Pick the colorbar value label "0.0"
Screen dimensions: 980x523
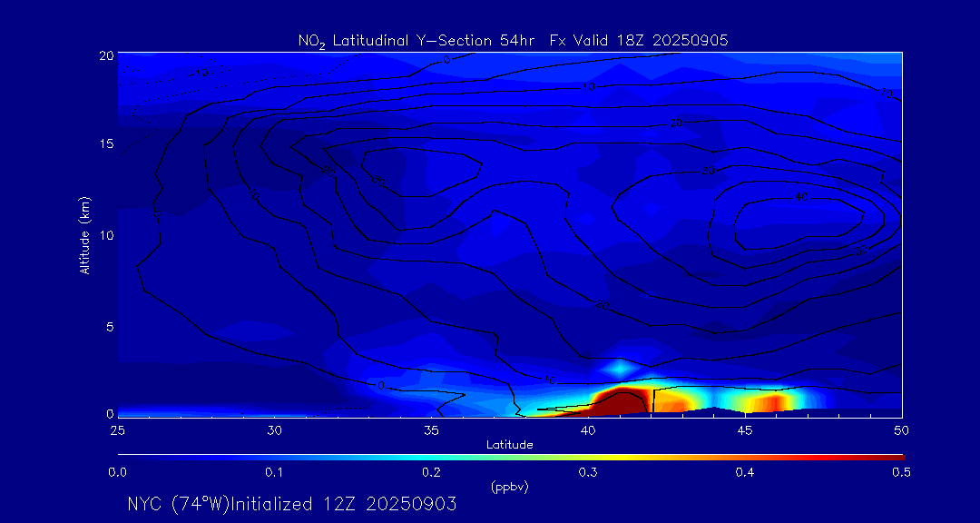(x=117, y=472)
